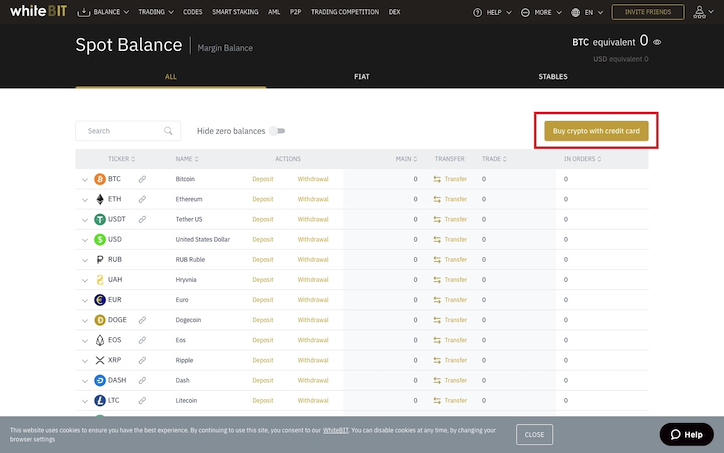Open the More dropdown menu
724x453 pixels.
[541, 12]
